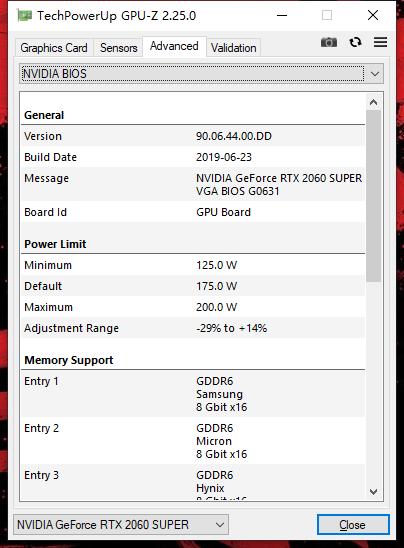
Task: Click the Close button
Action: tap(353, 525)
